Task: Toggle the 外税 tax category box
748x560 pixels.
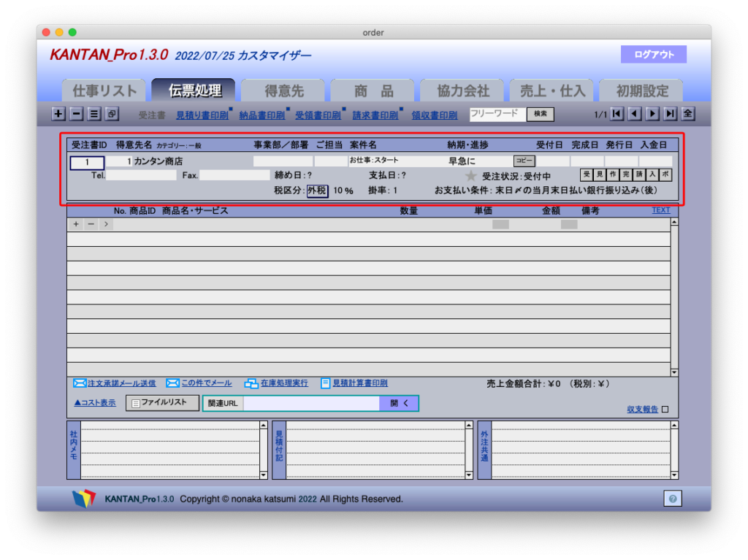Action: (x=317, y=191)
